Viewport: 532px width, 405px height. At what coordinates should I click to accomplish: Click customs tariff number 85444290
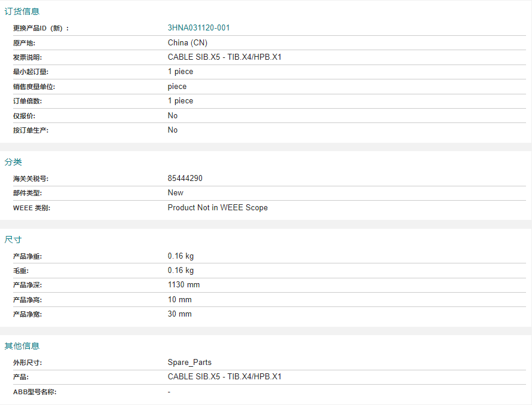click(x=185, y=179)
